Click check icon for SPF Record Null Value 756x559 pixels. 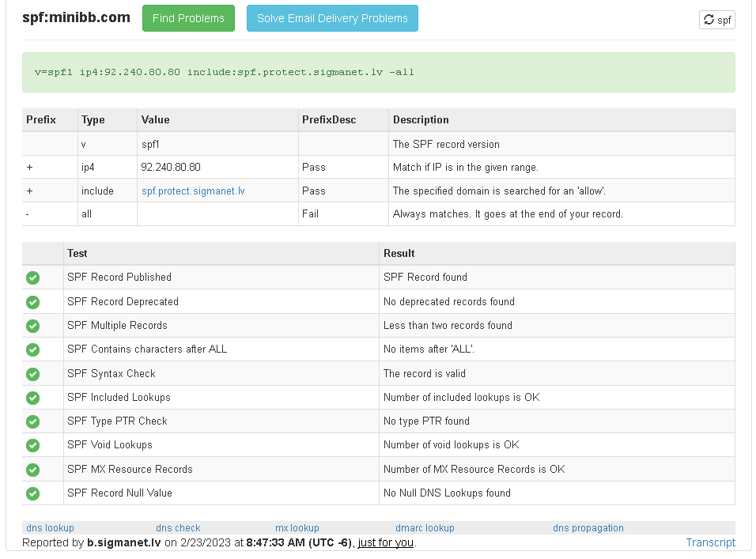tap(32, 493)
